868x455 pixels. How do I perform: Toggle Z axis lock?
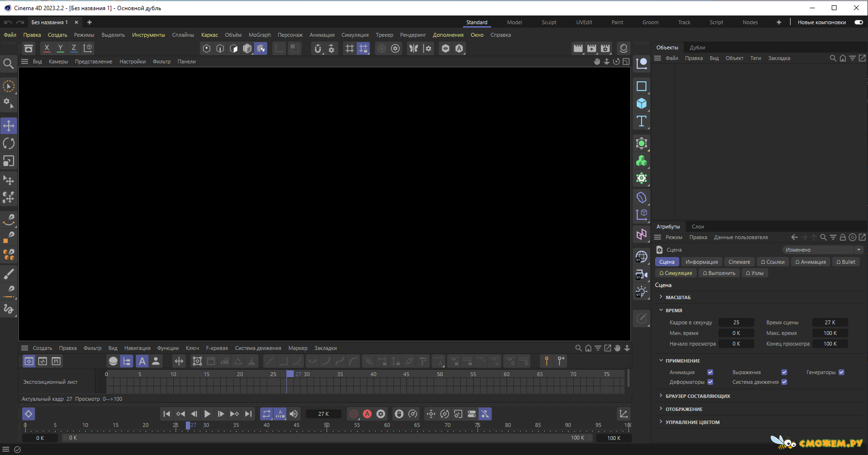[74, 48]
